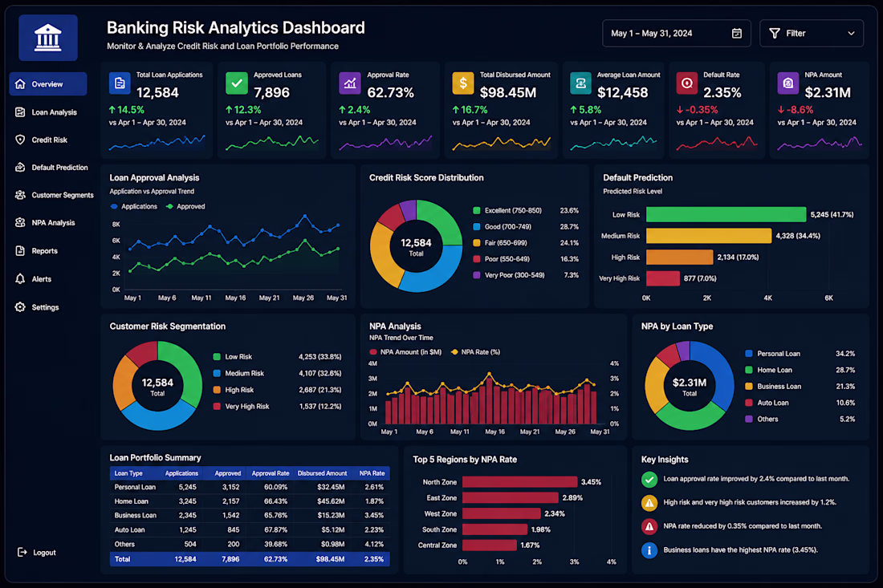Click the $2.31M donut center total
Viewport: 883px width, 588px height.
coord(690,387)
